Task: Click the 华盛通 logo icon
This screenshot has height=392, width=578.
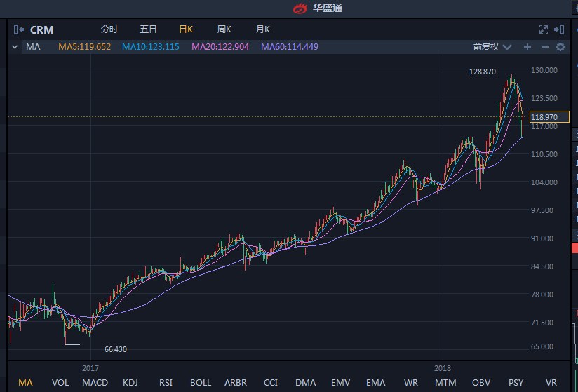Action: click(300, 8)
